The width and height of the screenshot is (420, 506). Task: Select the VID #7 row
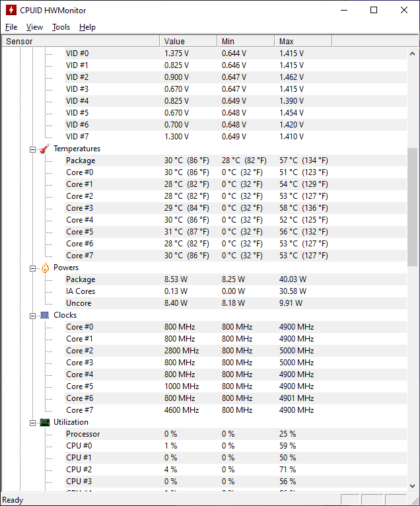point(236,137)
